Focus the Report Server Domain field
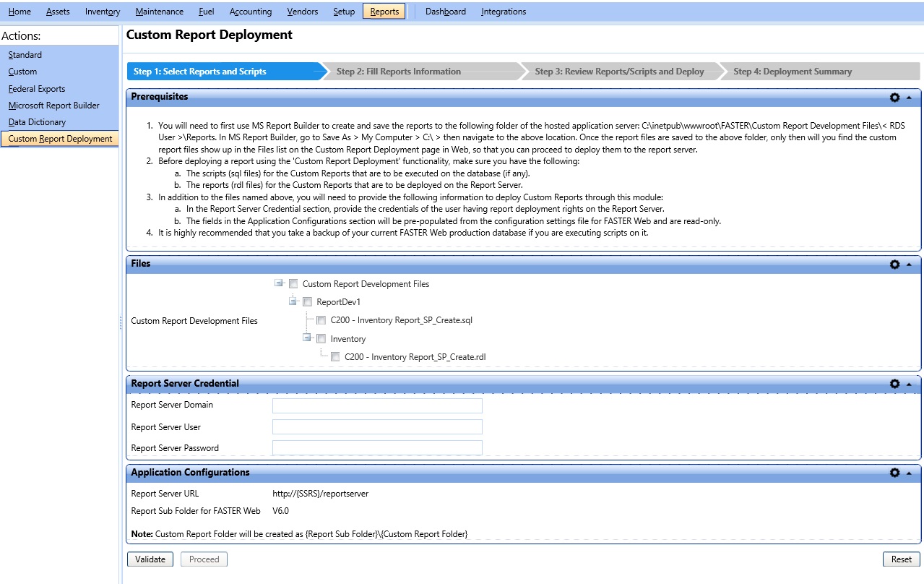Viewport: 924px width, 584px height. point(377,405)
